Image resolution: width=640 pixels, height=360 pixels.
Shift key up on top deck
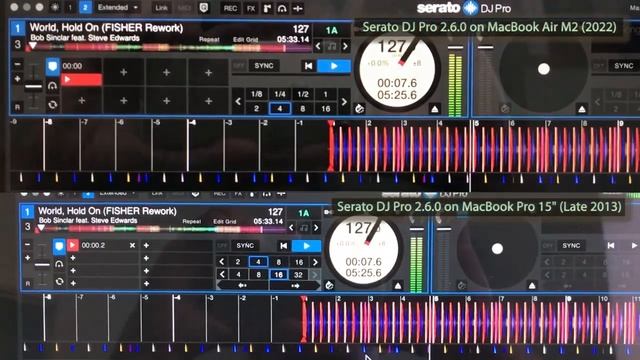345,46
